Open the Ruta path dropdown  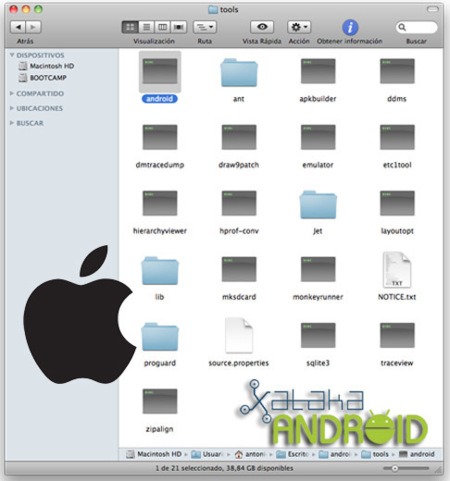click(205, 27)
